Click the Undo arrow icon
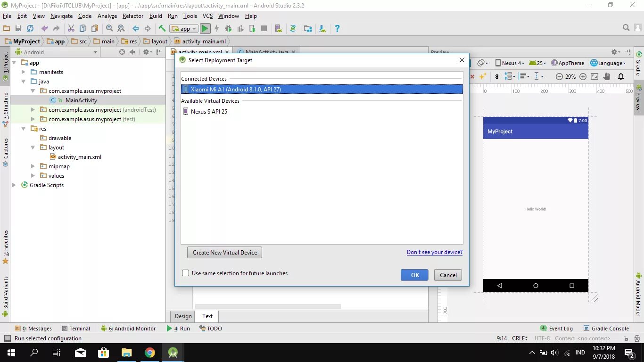 (x=45, y=29)
